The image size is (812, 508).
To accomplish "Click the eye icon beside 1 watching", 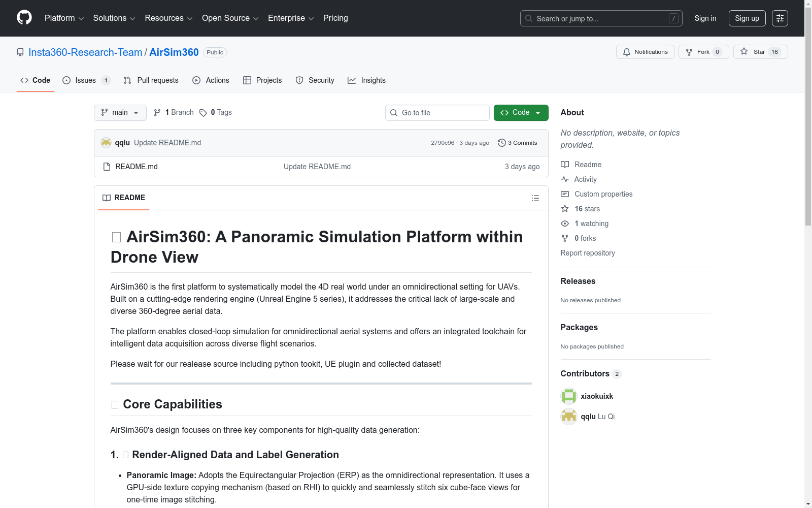I will (x=565, y=224).
